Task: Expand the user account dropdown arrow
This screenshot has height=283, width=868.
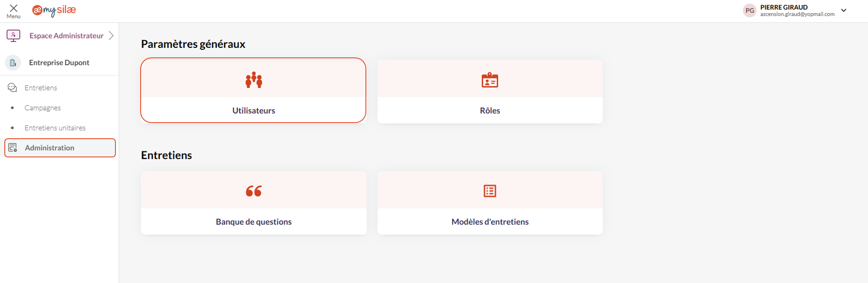Action: 844,10
